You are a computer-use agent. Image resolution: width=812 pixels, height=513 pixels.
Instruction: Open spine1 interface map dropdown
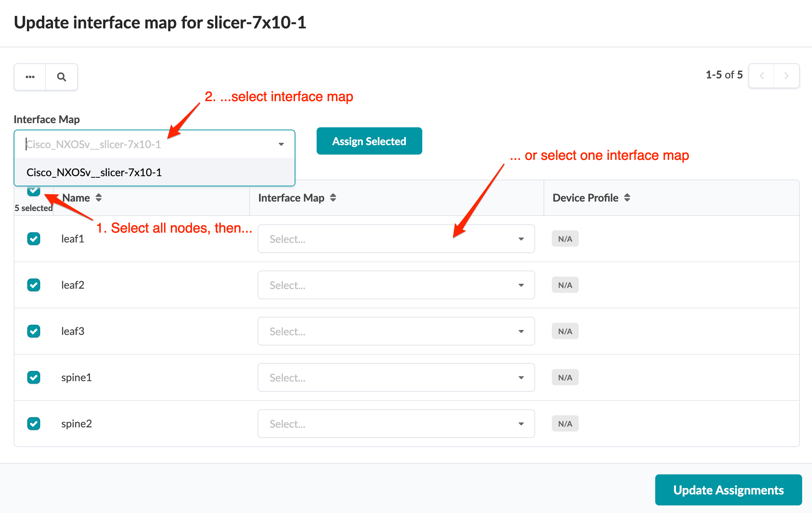pyautogui.click(x=396, y=377)
